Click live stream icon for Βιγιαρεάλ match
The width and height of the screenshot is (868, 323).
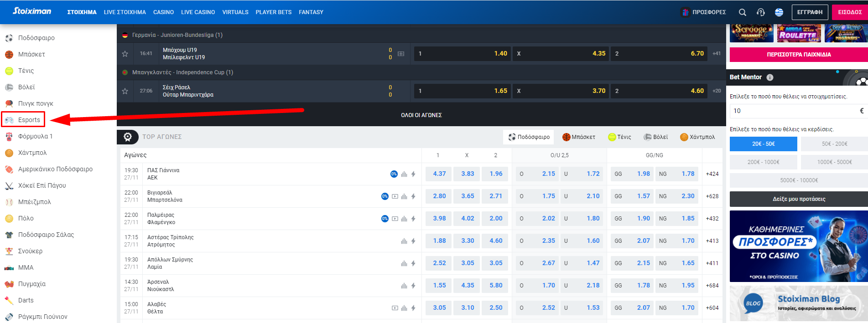pos(395,196)
